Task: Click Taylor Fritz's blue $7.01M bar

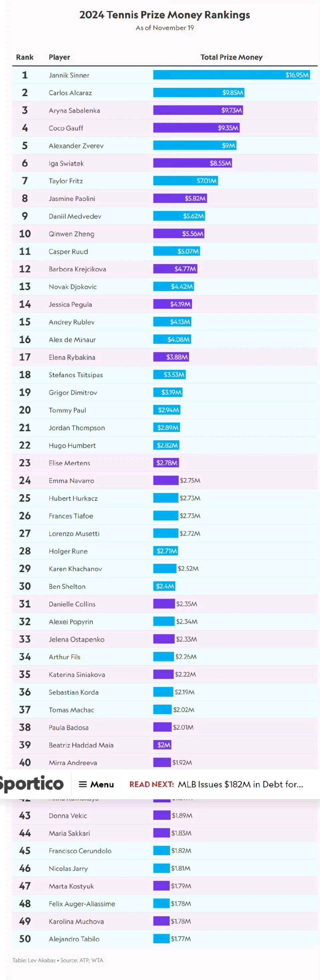Action: [x=185, y=181]
